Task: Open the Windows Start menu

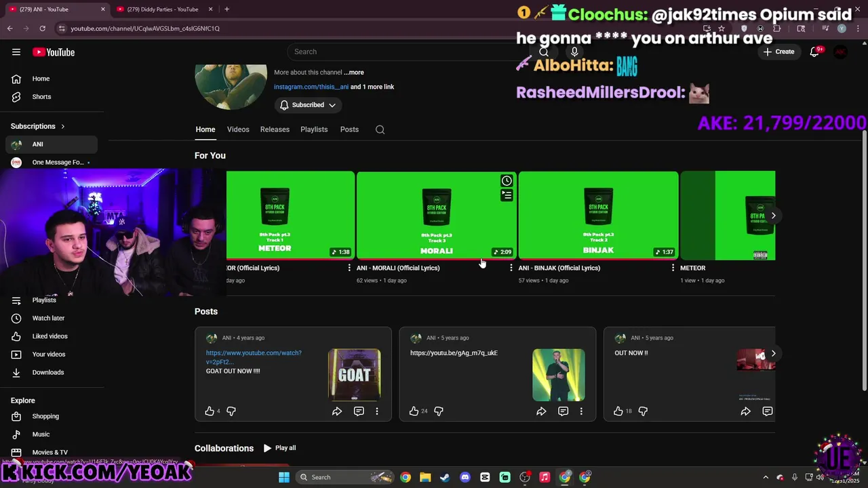Action: pyautogui.click(x=284, y=477)
